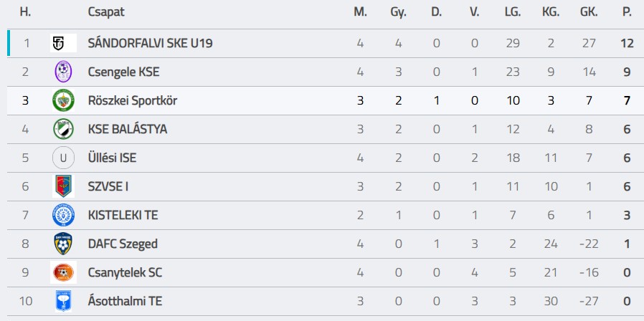Click the Üllési ISE placeholder logo

[63, 158]
